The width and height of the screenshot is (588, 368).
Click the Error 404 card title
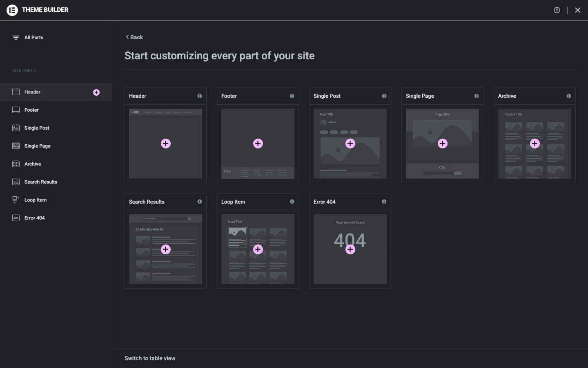(x=325, y=202)
